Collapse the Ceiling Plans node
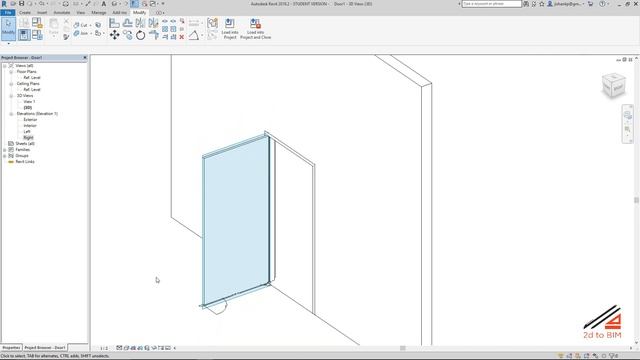Screen dimensions: 640x360 pyautogui.click(x=11, y=84)
